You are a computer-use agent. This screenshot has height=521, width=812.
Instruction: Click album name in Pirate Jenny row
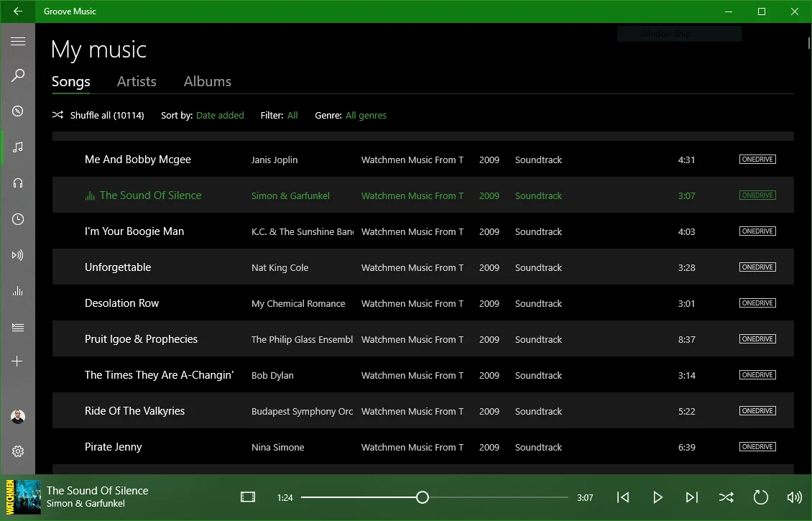[x=412, y=448]
